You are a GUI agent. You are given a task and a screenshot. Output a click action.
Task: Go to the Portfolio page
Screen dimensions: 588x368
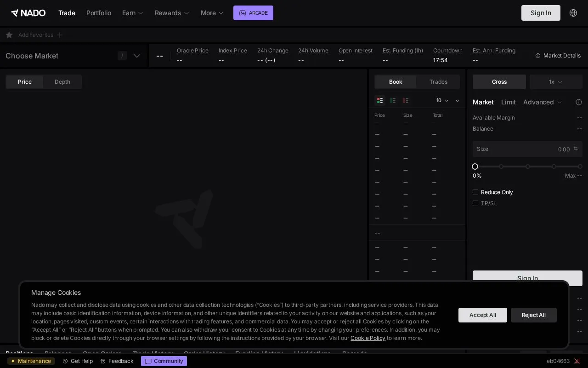[99, 13]
